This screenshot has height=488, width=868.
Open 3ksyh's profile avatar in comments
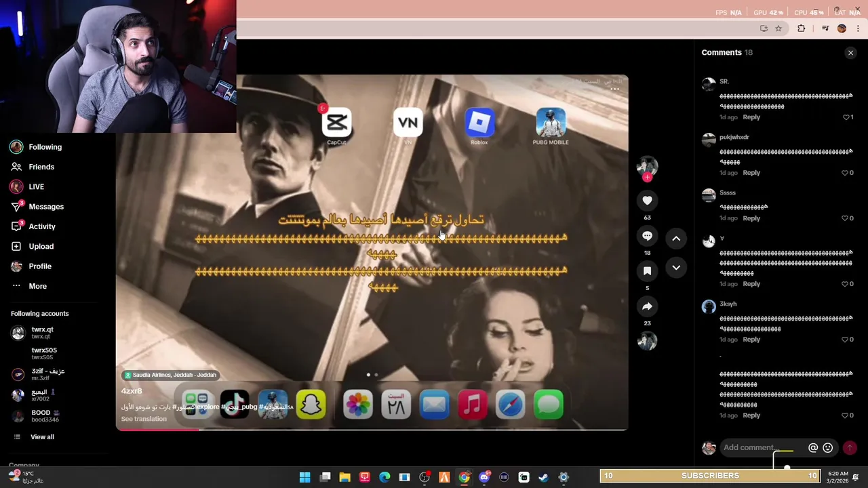[x=709, y=306]
